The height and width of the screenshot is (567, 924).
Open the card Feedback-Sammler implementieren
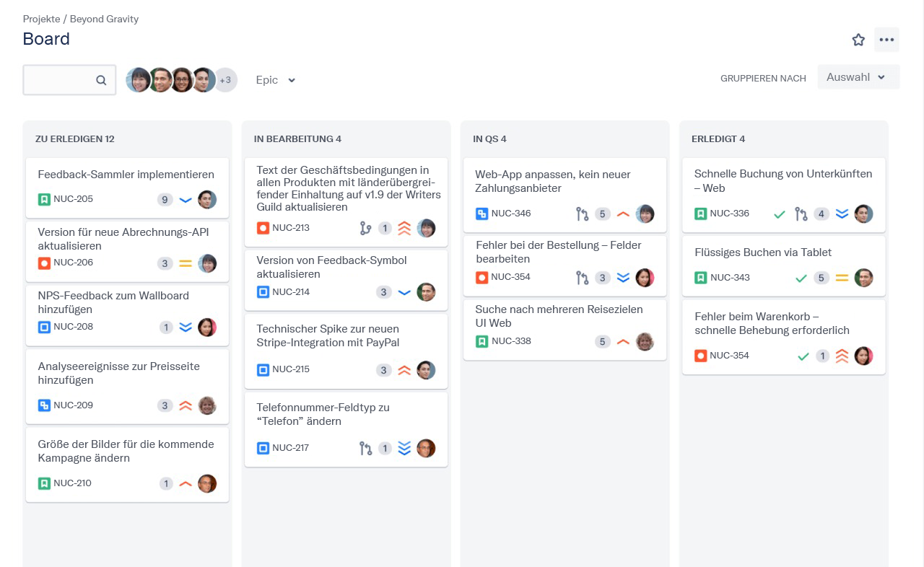pos(126,175)
